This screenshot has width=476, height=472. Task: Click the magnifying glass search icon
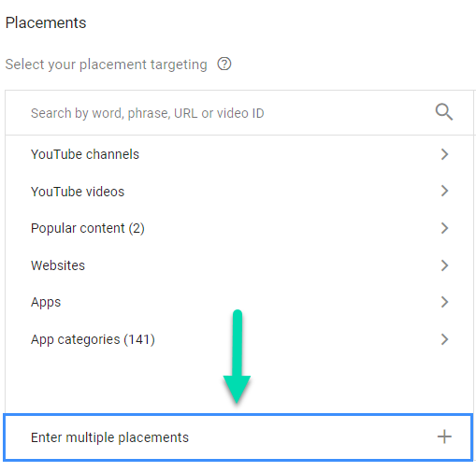[x=444, y=112]
